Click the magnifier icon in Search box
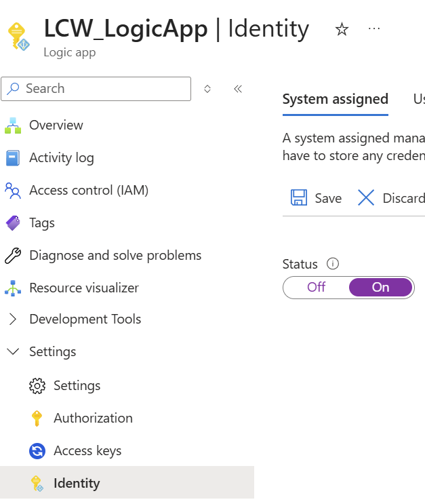Screen dimensions: 425x504 tap(13, 88)
